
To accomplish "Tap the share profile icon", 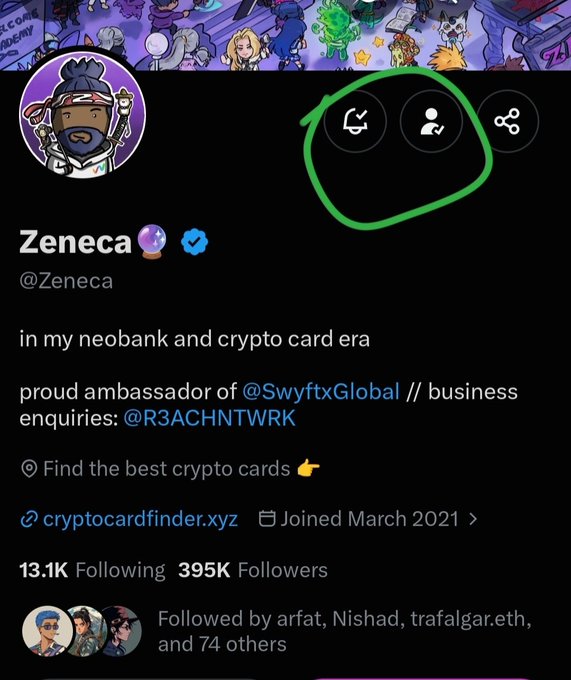I will (507, 121).
